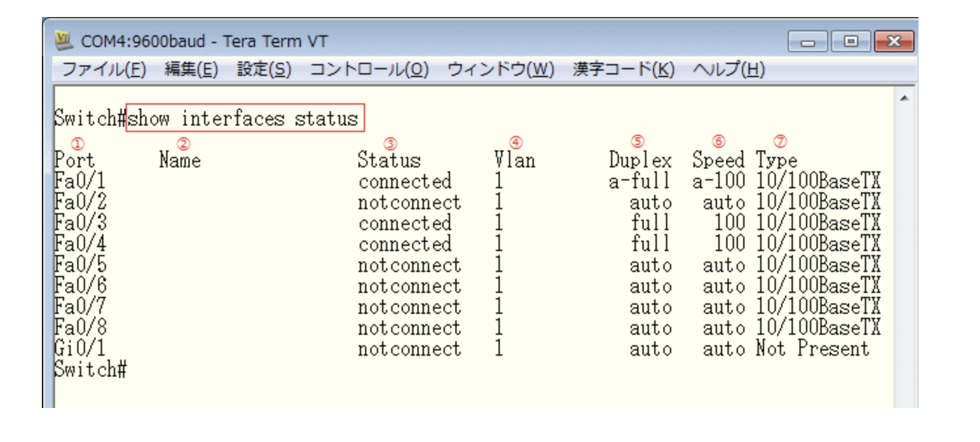Viewport: 980px width, 442px height.
Task: Click the Speed column header
Action: coord(719,160)
